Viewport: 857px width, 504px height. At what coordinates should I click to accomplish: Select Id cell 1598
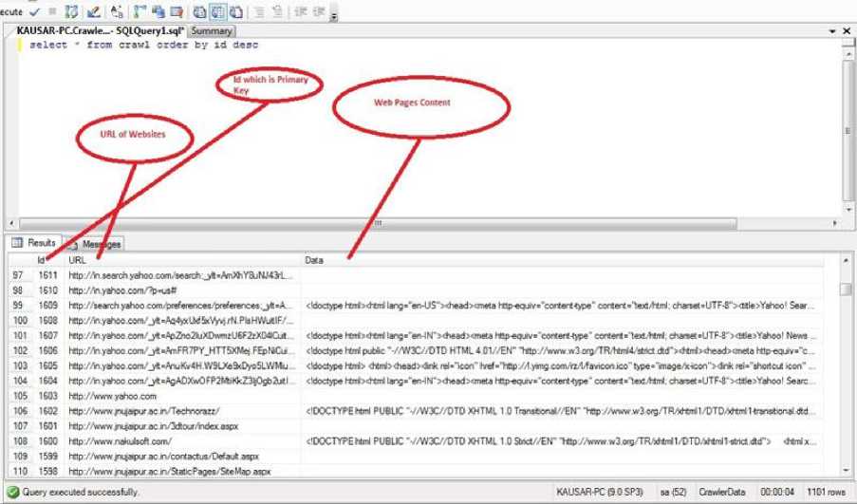(x=48, y=471)
